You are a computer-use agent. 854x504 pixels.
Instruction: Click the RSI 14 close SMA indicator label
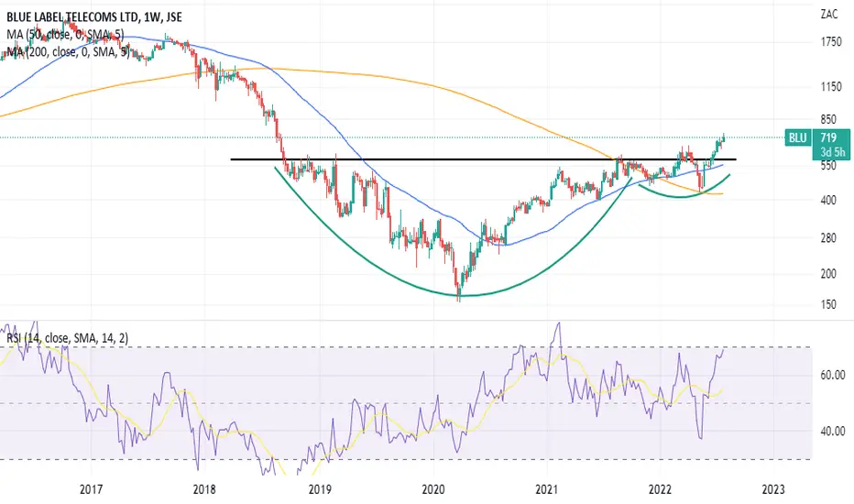68,338
